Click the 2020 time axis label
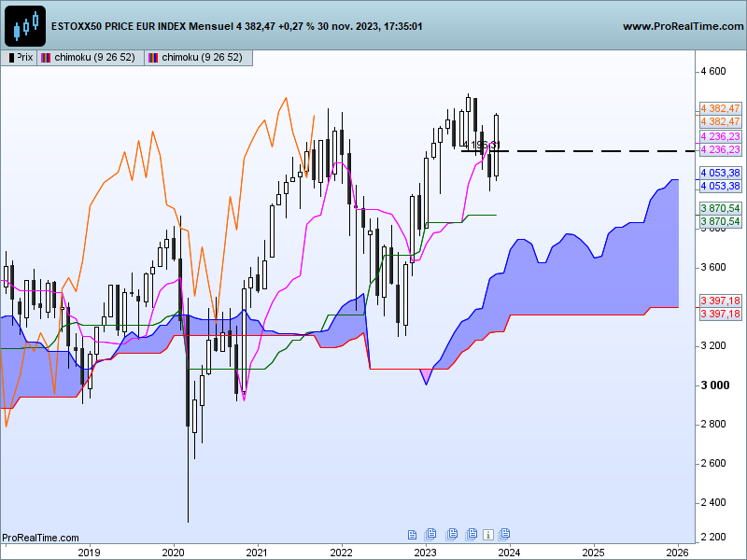Screen dimensions: 747x560 point(173,553)
